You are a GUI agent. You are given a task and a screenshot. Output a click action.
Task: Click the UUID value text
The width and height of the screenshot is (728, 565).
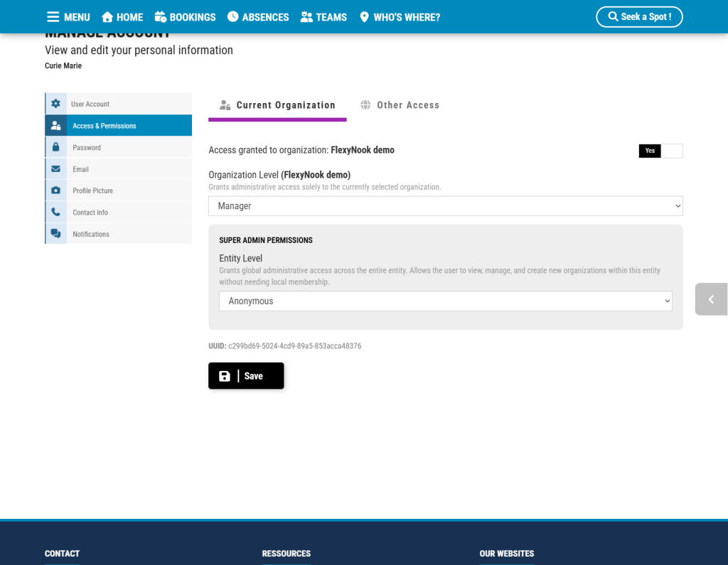pos(295,346)
